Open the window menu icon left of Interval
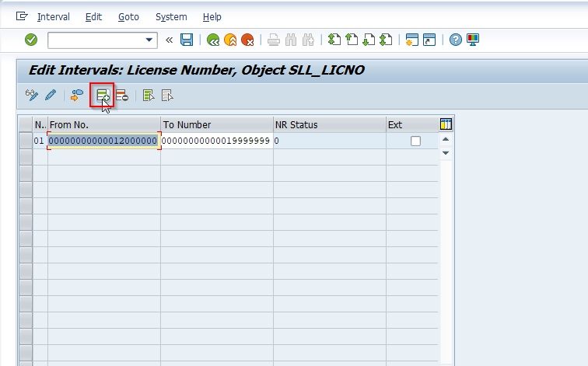Image resolution: width=588 pixels, height=366 pixels. (x=22, y=16)
